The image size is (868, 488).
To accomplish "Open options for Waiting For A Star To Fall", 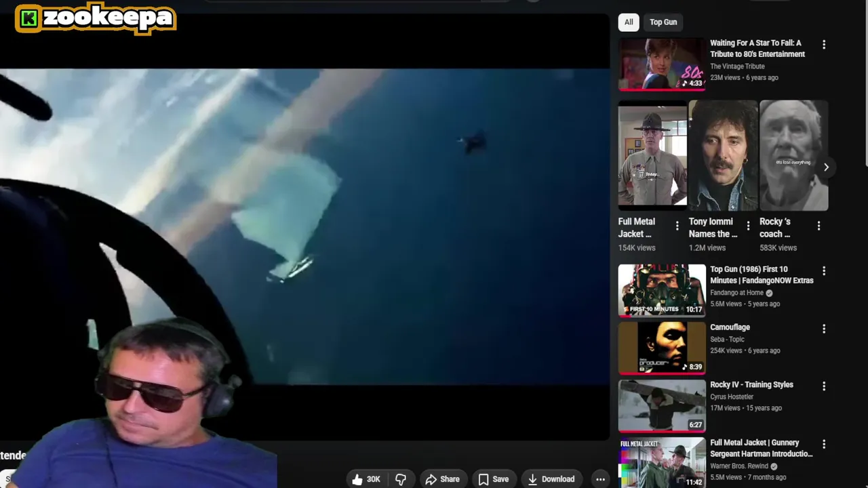I will [x=824, y=45].
